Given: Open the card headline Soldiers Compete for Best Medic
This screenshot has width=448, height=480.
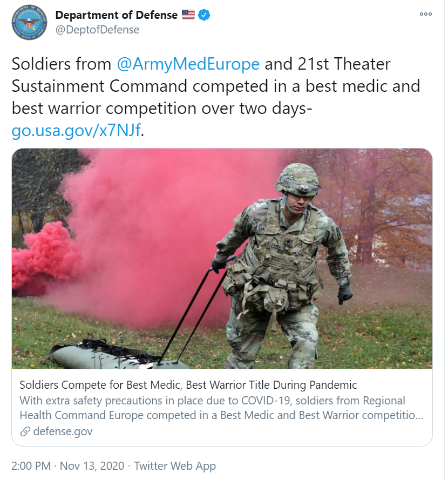Looking at the screenshot, I should [188, 385].
